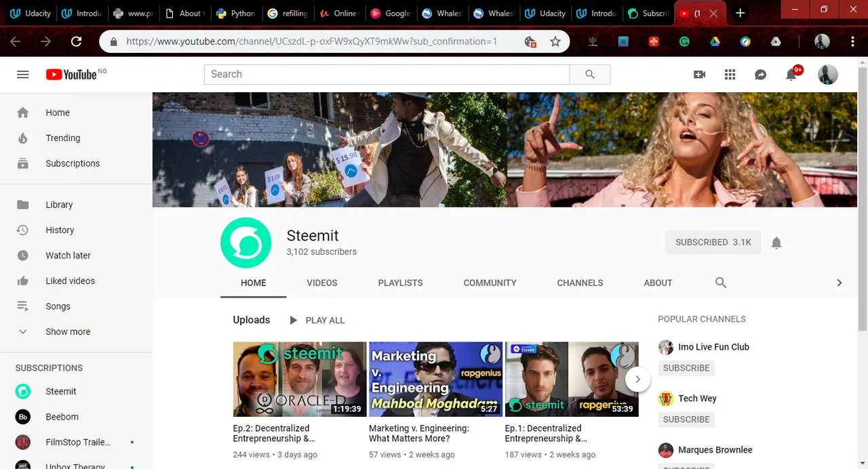868x469 pixels.
Task: Click PLAY ALL for Uploads
Action: tap(317, 320)
